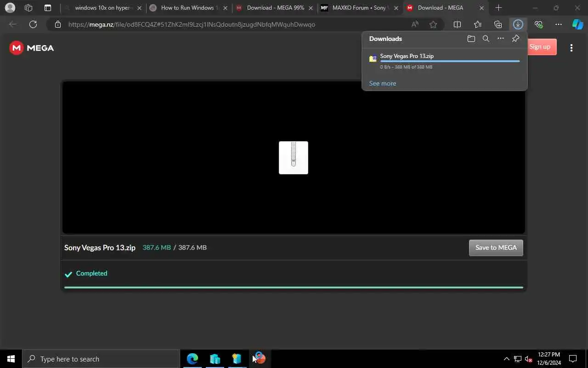View site information lock icon
The width and height of the screenshot is (588, 368).
tap(57, 24)
